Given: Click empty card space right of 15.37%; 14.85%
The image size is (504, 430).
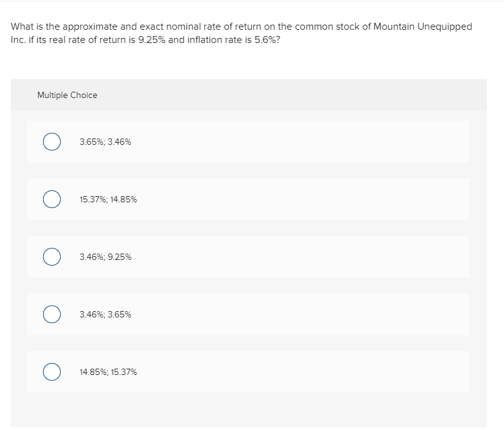Looking at the screenshot, I should (x=302, y=199).
